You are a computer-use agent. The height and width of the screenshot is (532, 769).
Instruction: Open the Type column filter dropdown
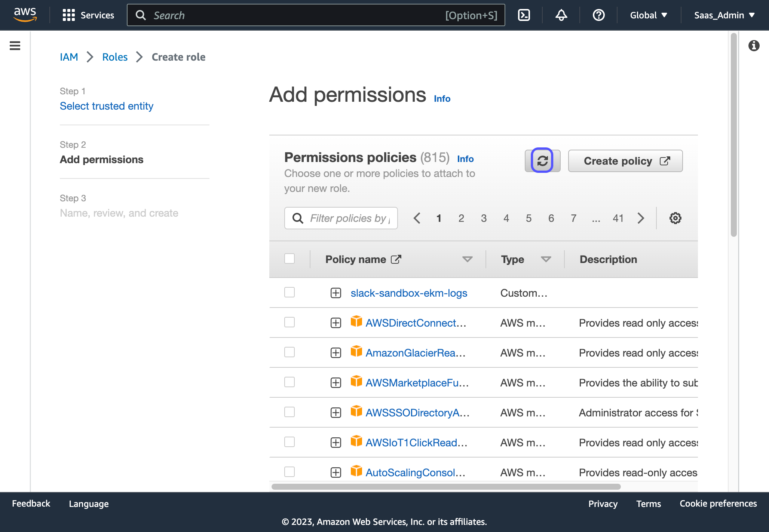[546, 259]
